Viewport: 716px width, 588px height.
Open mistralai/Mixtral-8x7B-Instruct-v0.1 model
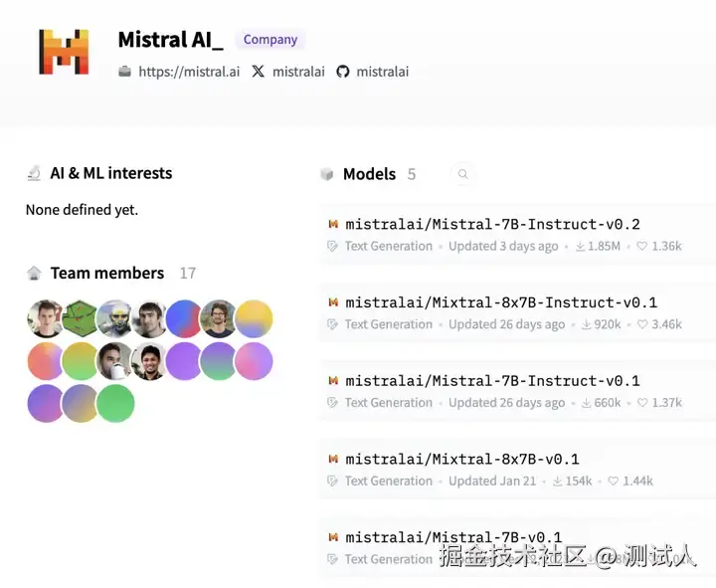[501, 302]
